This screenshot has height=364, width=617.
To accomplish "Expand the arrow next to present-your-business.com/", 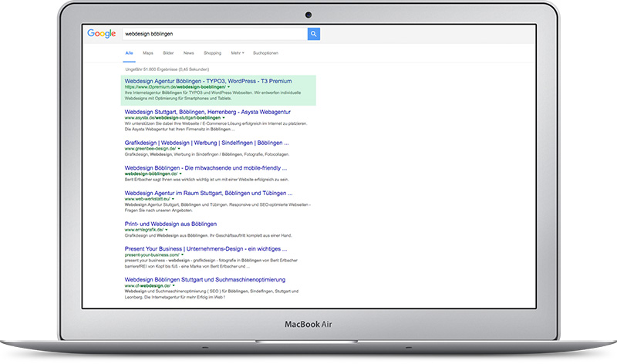I will (182, 255).
